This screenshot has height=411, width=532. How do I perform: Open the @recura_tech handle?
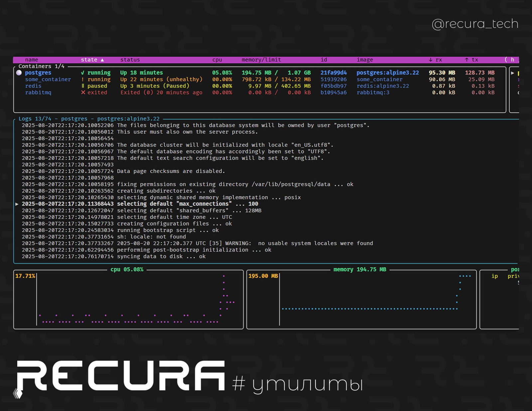[475, 24]
